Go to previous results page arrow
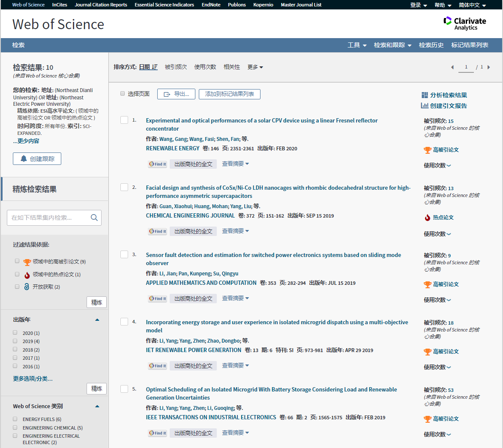Viewport: 503px width, 448px height. 452,67
